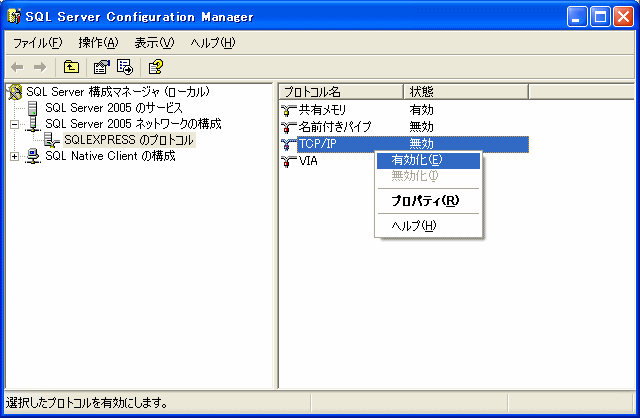Click the 有効 status of 共有メモリ
Screen dimensions: 640x418
pyautogui.click(x=421, y=110)
